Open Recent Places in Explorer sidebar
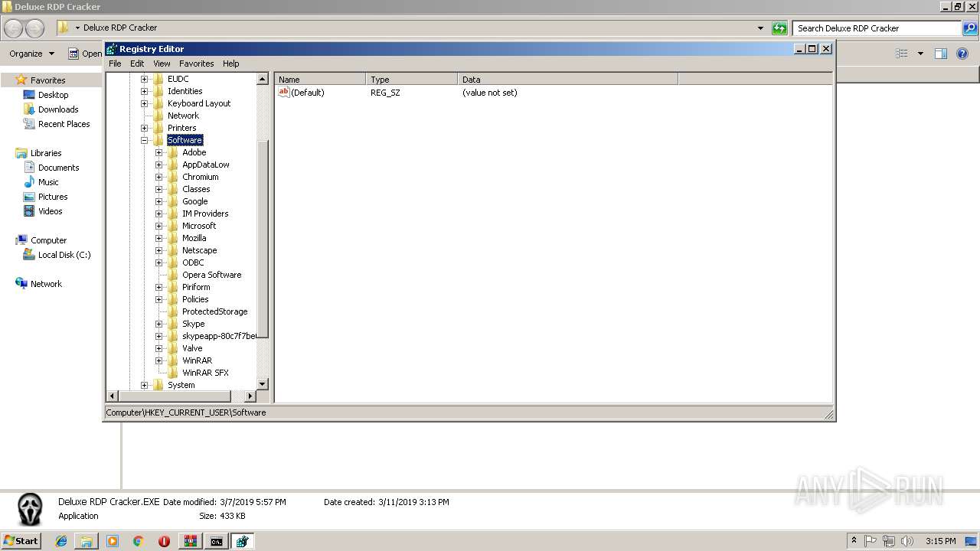The image size is (980, 551). 64,124
